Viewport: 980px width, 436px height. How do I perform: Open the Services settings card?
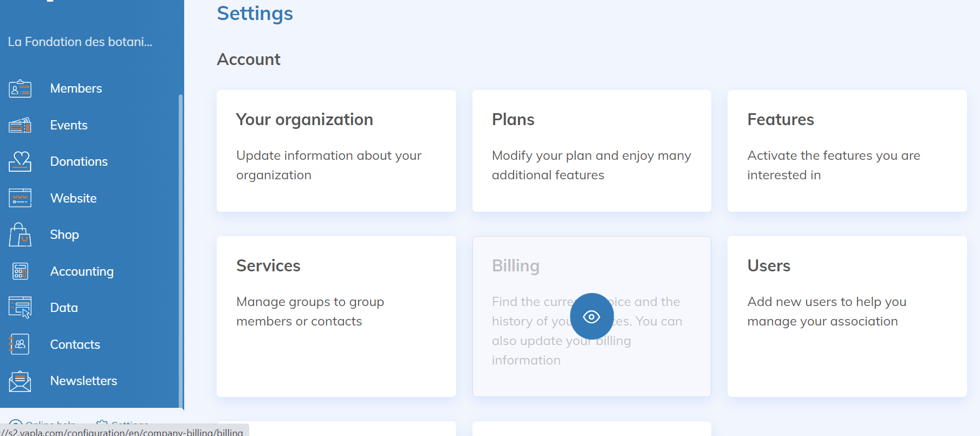coord(336,316)
